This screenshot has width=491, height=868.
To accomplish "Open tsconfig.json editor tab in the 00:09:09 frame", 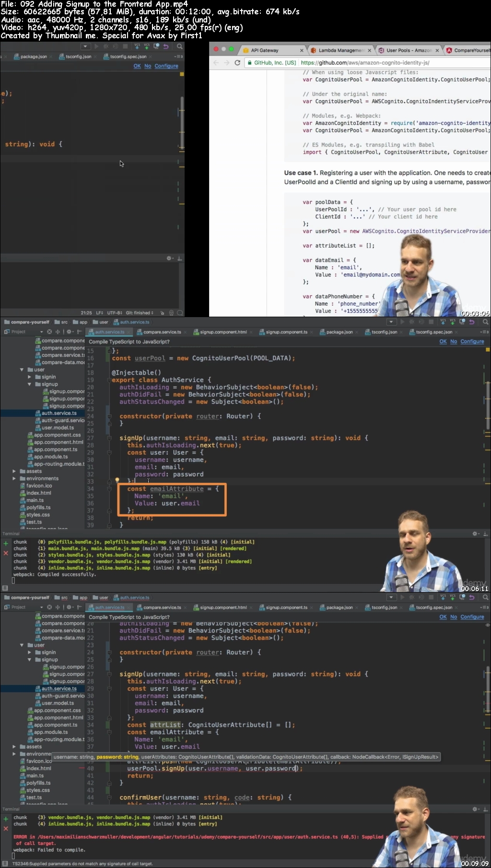I will [x=384, y=607].
